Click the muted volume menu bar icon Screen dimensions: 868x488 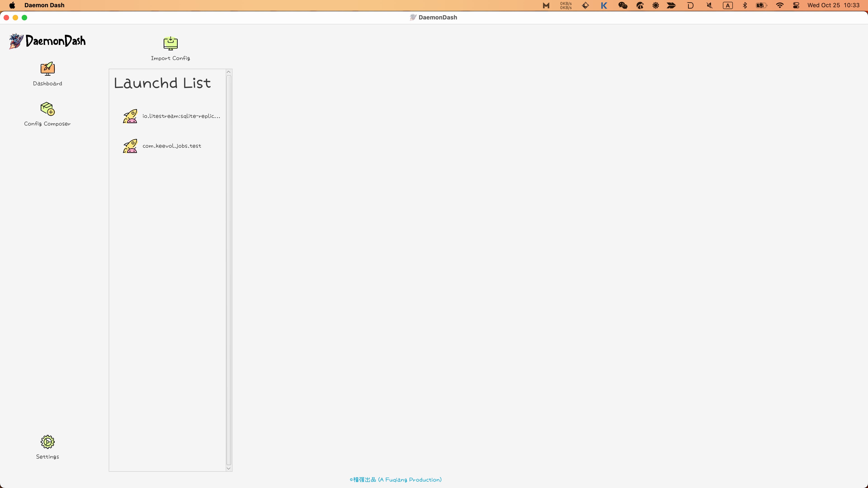[709, 5]
